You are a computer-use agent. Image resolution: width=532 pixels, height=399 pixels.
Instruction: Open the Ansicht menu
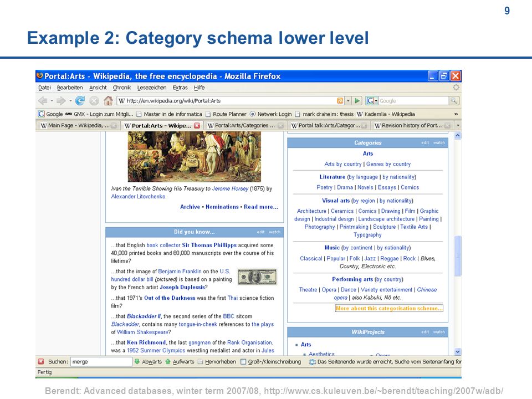[x=98, y=88]
